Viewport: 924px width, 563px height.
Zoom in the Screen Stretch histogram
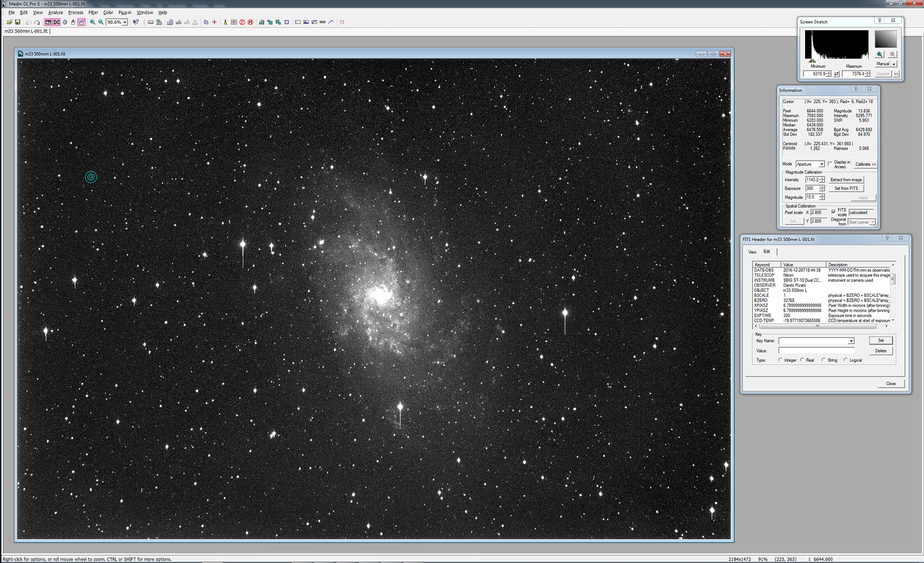880,54
